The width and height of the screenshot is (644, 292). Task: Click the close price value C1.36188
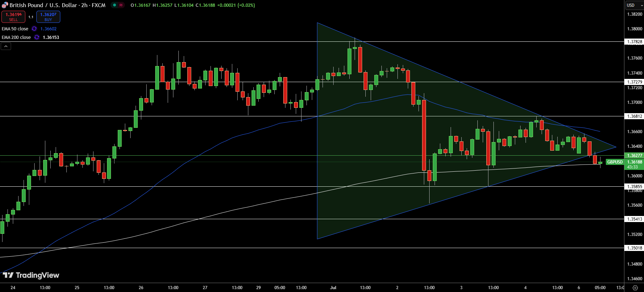coord(205,5)
